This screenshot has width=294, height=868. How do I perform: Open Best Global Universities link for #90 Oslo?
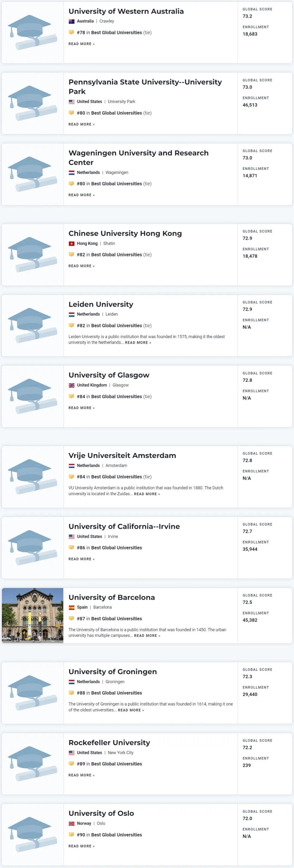(x=117, y=835)
